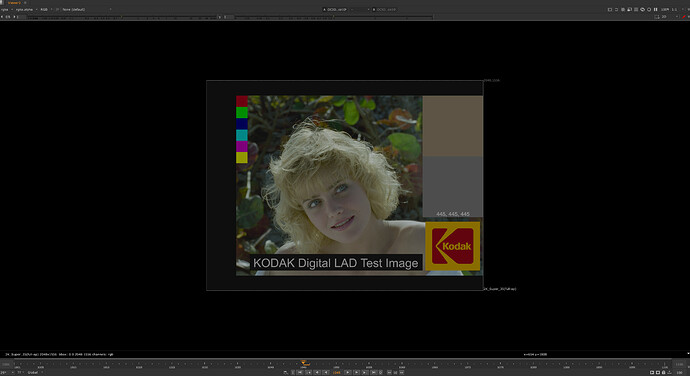
Task: Click the go to last frame button
Action: point(374,372)
